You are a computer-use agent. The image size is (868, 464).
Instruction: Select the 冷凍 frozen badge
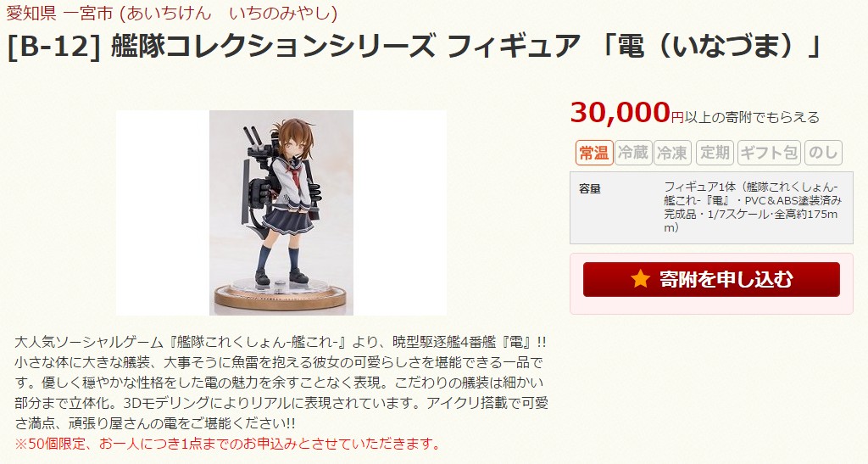672,153
